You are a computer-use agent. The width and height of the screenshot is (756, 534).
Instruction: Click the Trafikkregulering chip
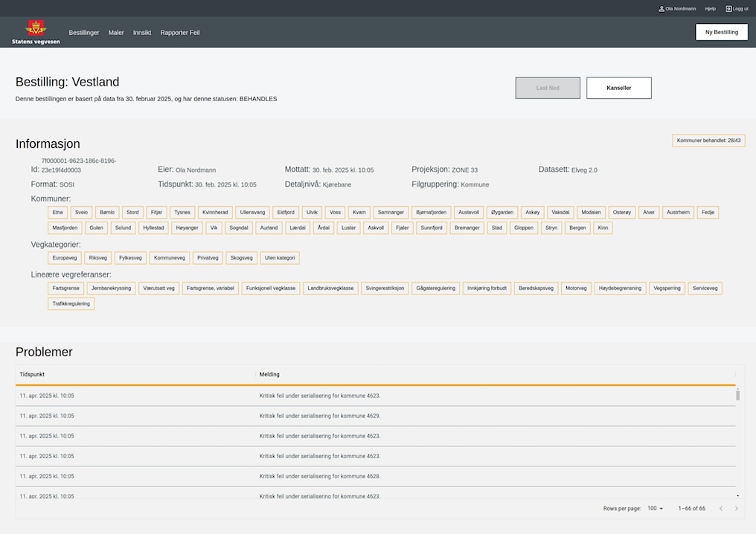(x=71, y=303)
